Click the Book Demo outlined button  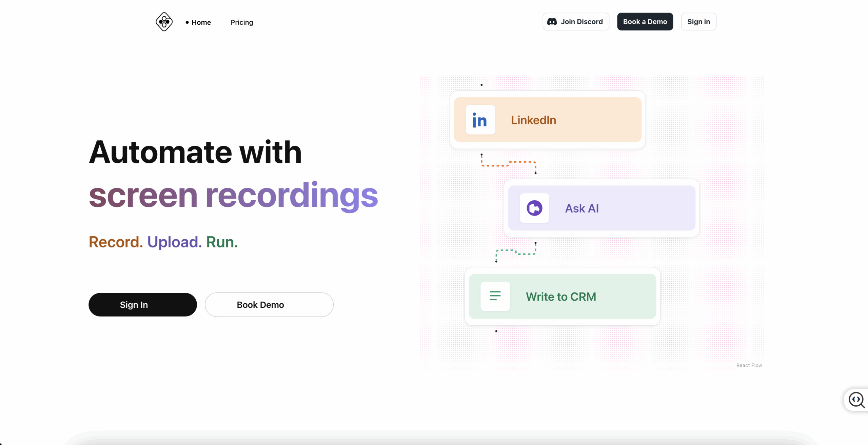[x=269, y=304]
